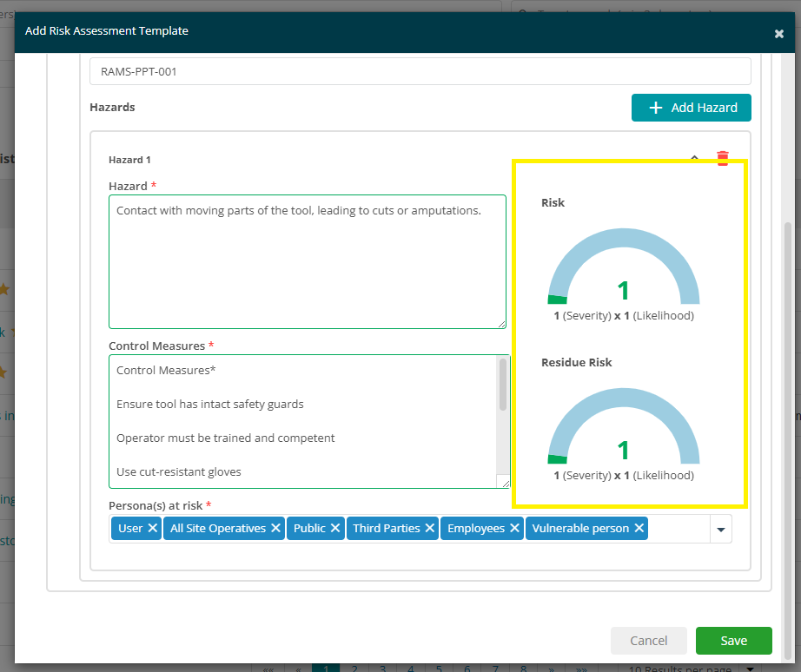Go to page 3 in background pagination
Image resolution: width=801 pixels, height=672 pixels.
382,668
